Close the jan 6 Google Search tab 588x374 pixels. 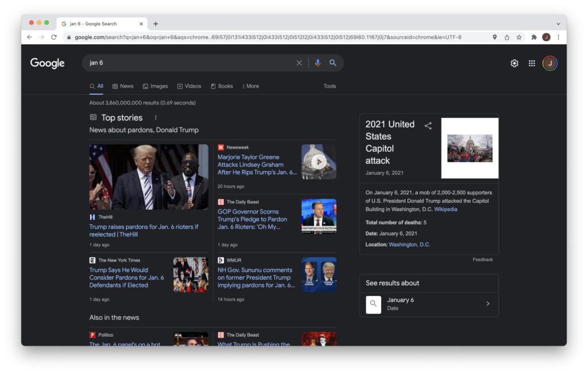141,24
